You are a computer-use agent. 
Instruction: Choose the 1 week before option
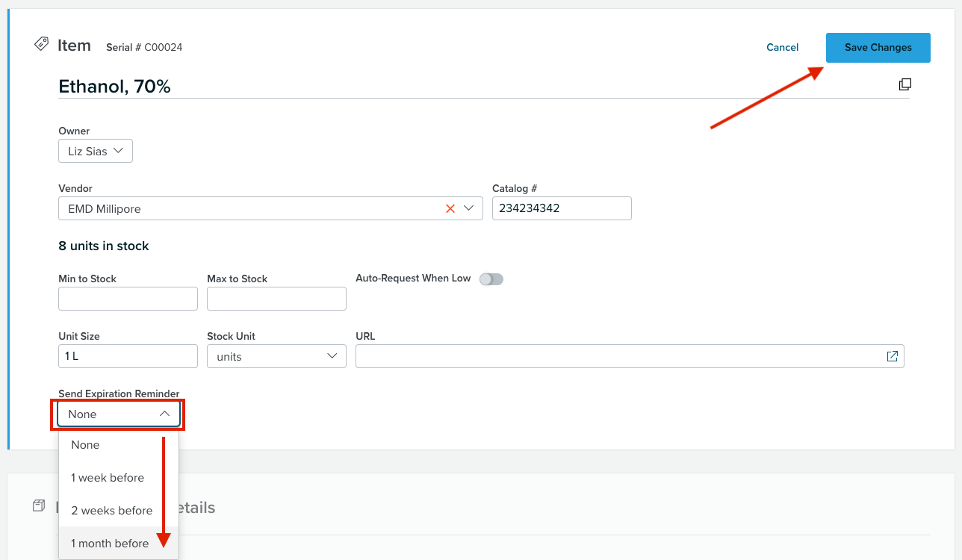point(119,478)
